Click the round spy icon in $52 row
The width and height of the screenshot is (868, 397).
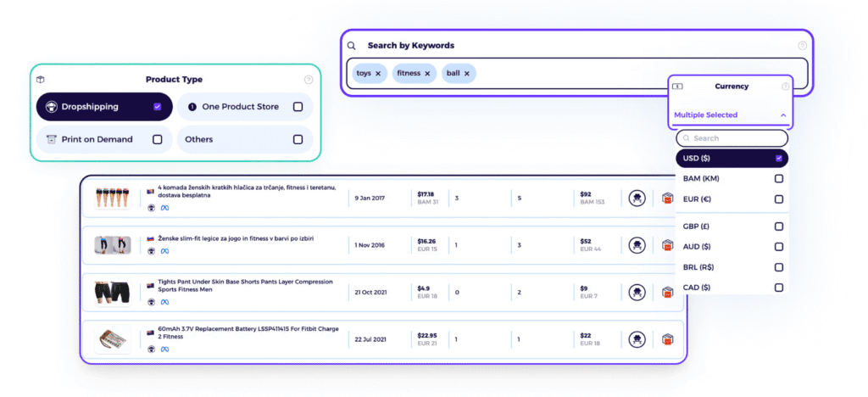tap(637, 245)
